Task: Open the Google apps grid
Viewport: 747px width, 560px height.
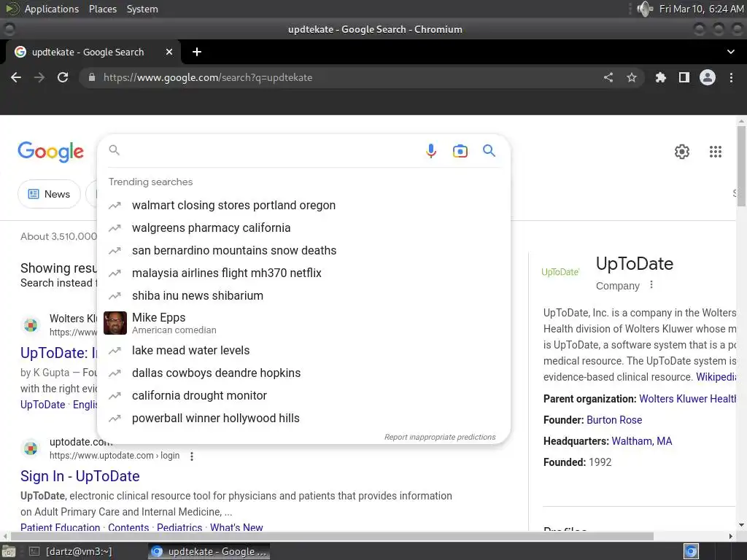Action: coord(715,152)
